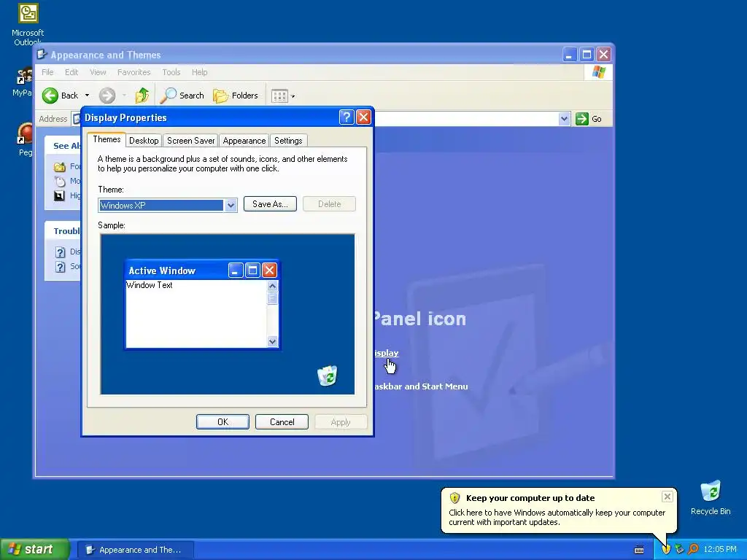
Task: Click the Fonts folder icon in See Also
Action: 60,167
